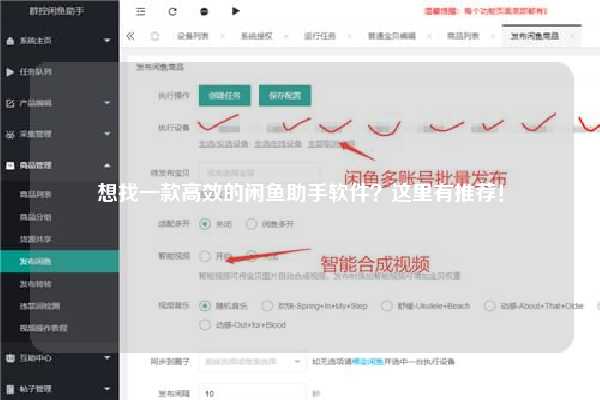
Task: Select the Ukulele+Beach music radio option
Action: 386,306
